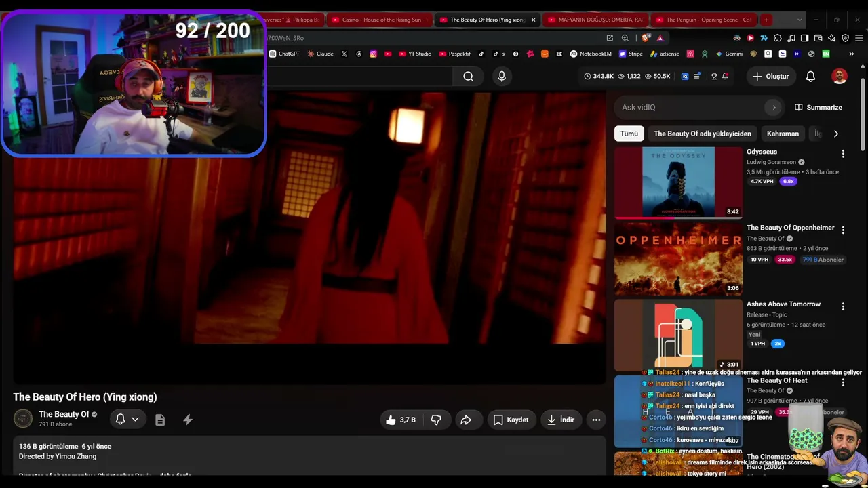Click the YouTube search box
The width and height of the screenshot is (868, 488).
point(360,77)
